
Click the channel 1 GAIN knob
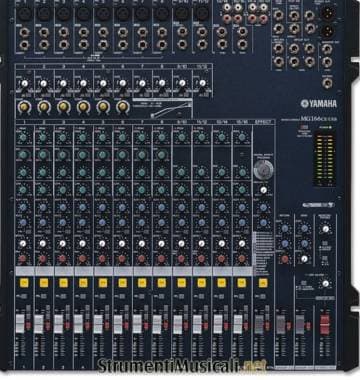(x=24, y=83)
